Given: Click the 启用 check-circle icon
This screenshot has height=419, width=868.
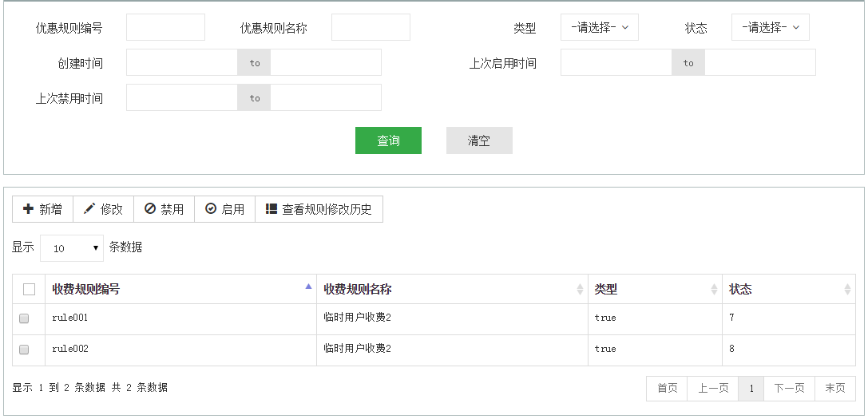Looking at the screenshot, I should (211, 208).
